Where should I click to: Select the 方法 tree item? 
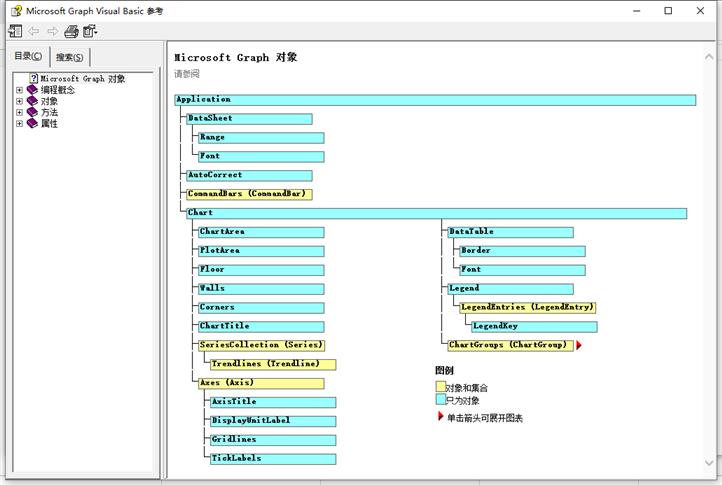point(49,112)
